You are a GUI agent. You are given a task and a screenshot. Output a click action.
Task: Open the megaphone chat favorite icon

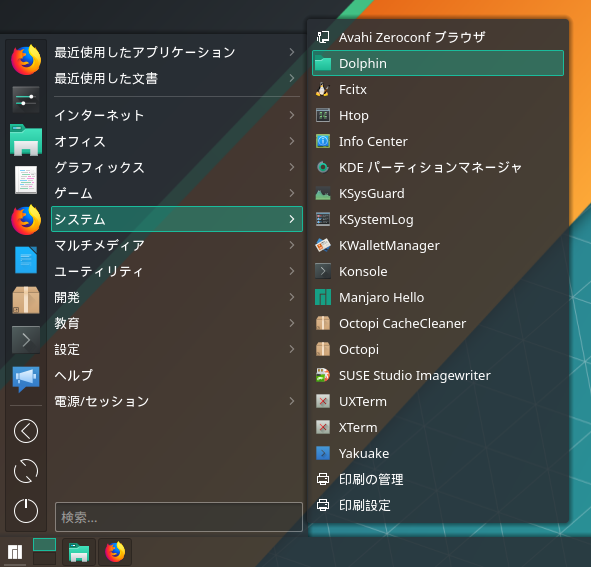coord(26,379)
